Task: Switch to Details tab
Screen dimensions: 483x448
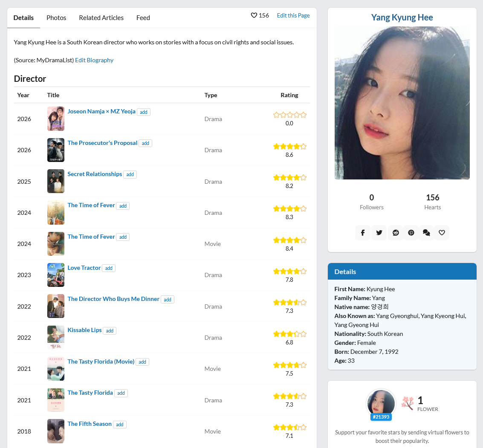Action: coord(23,18)
